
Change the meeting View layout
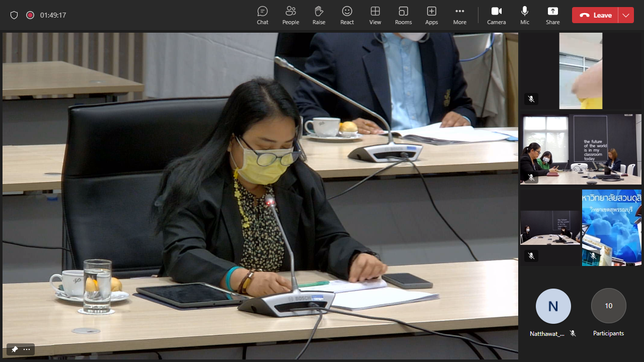coord(375,15)
